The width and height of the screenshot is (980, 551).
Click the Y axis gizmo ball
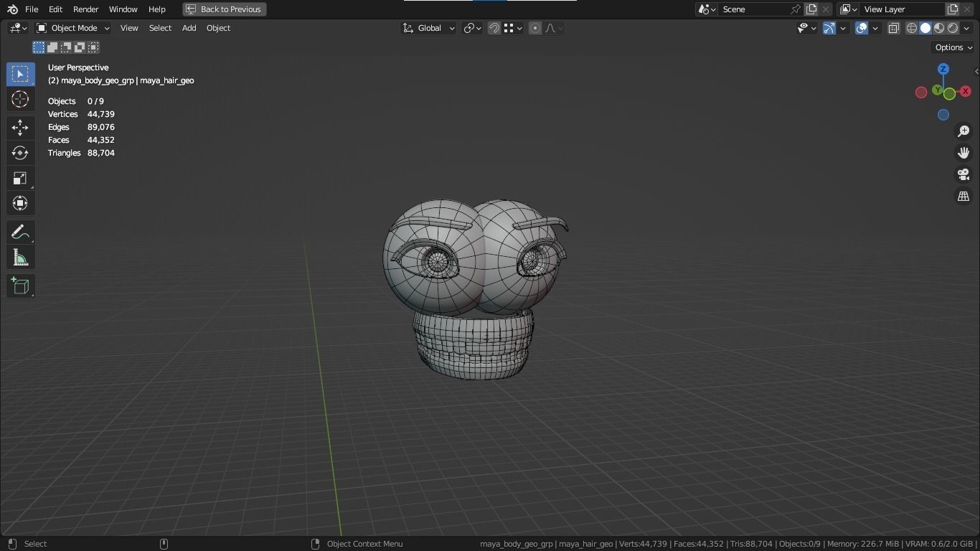[937, 90]
